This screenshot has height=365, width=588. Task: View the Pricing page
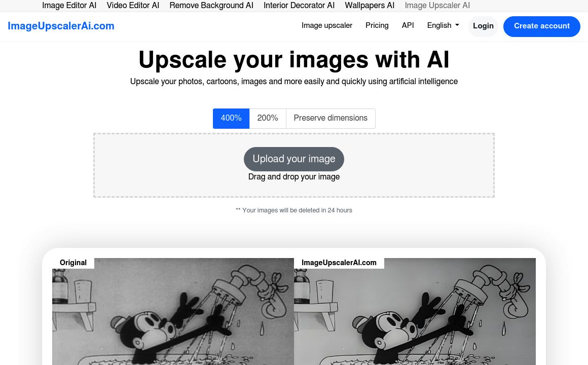pyautogui.click(x=377, y=25)
